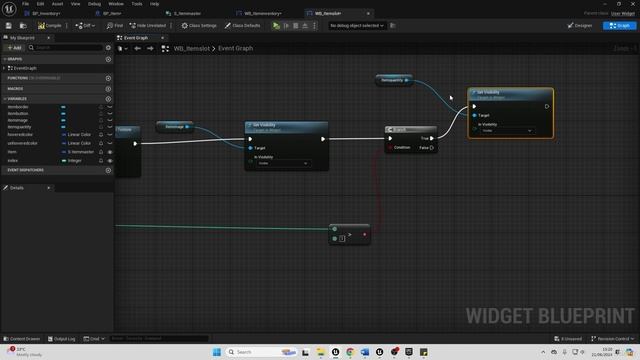Toggle visibility eye for itemborder variable

click(x=109, y=107)
